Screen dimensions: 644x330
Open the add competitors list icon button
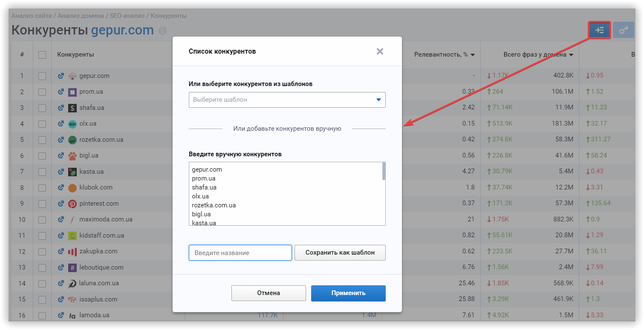tap(600, 30)
